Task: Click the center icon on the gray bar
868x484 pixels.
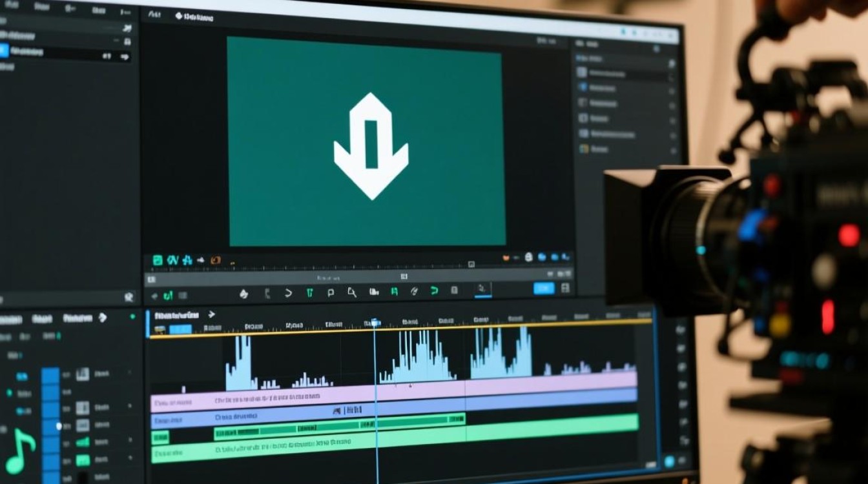Action: click(x=404, y=276)
